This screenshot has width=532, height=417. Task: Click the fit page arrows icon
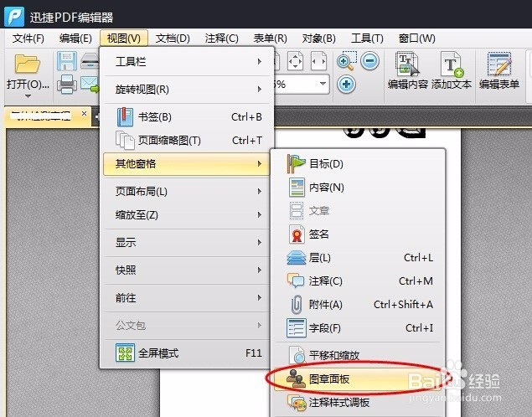(x=295, y=61)
